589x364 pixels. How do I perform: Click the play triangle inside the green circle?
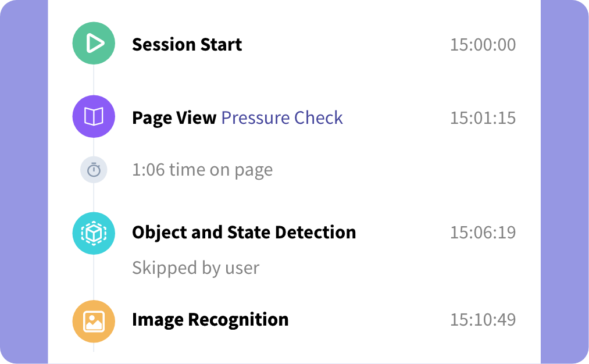coord(94,43)
